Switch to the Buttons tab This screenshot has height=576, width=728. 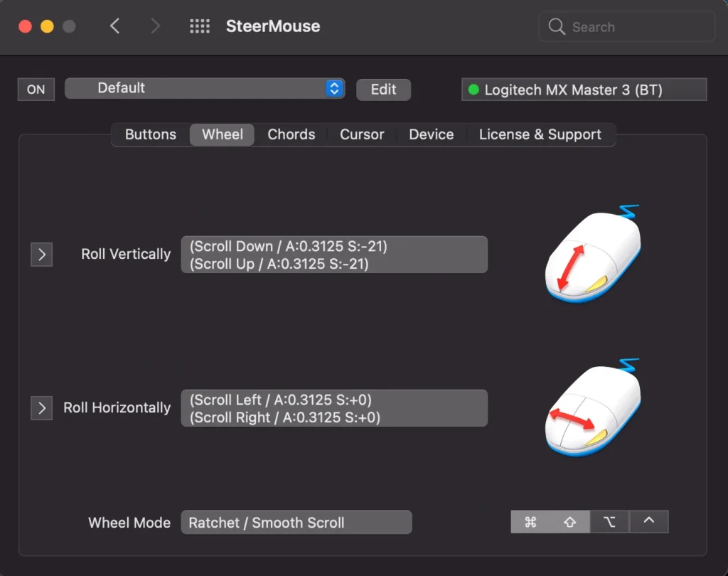click(x=151, y=134)
